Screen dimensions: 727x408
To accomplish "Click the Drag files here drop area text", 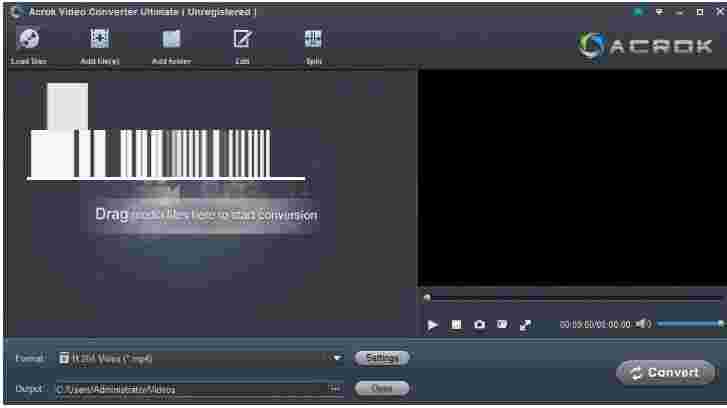I will point(206,215).
